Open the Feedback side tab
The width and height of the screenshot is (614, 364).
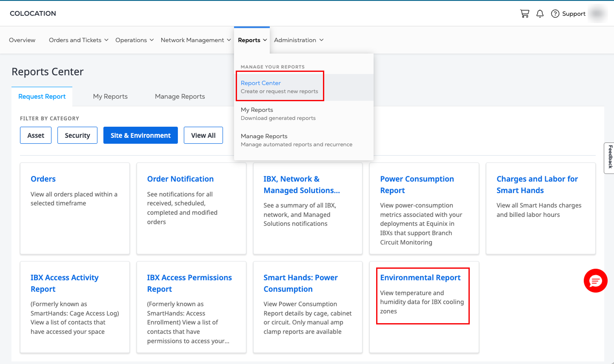(x=609, y=158)
